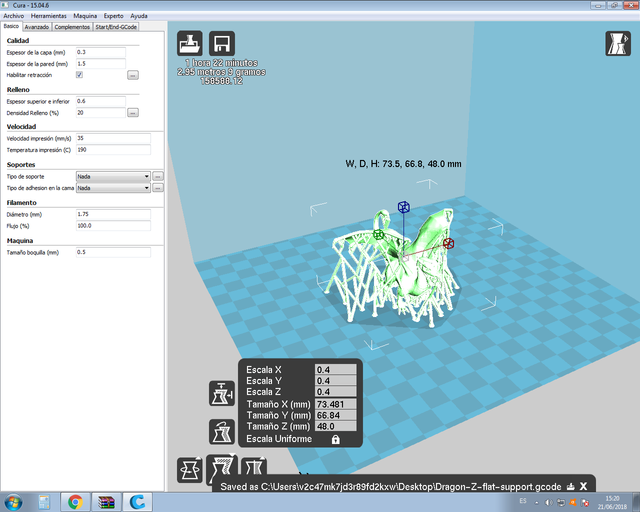Click the Velocidad impresión field
Viewport: 640px width, 512px height.
[113, 138]
